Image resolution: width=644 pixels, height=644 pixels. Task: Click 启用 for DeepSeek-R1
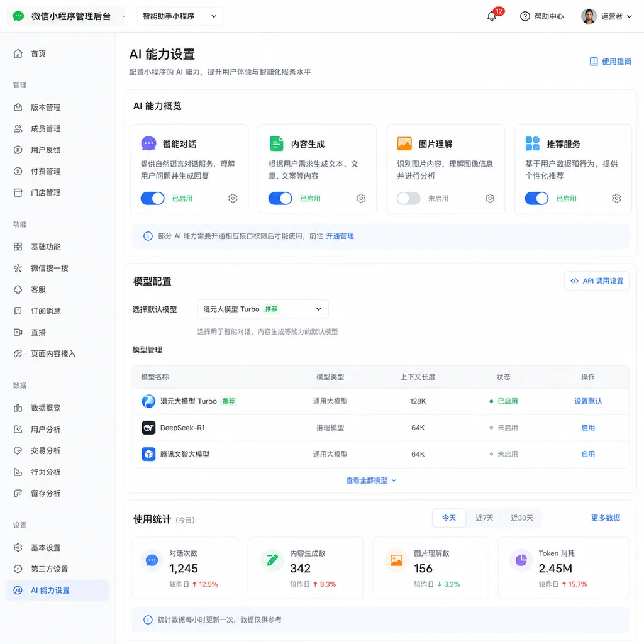[588, 428]
